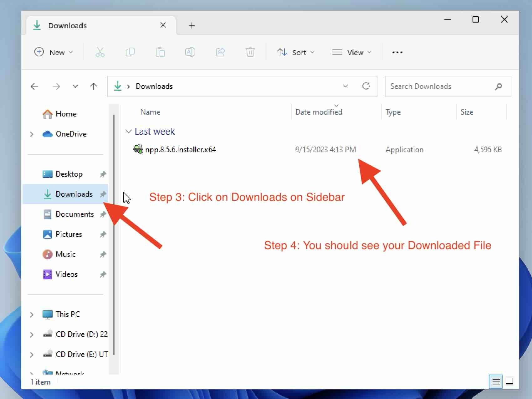Sort by Date modified column header

[x=319, y=112]
